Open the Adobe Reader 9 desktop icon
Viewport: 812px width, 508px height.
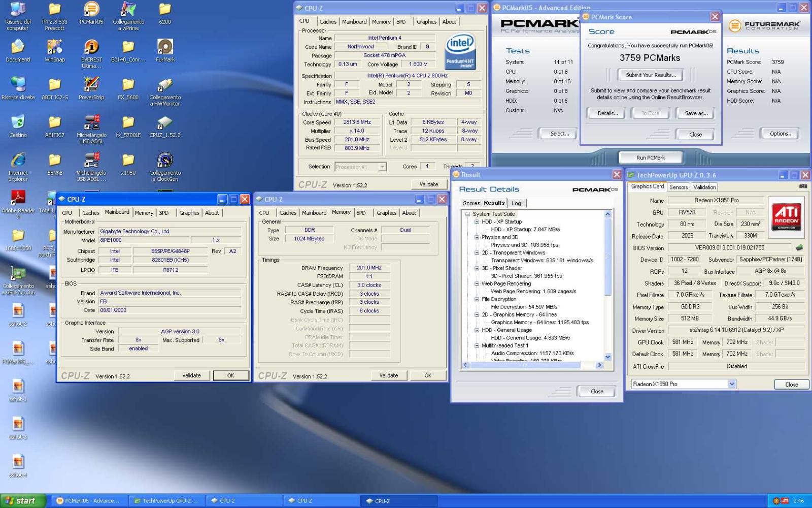pos(18,205)
